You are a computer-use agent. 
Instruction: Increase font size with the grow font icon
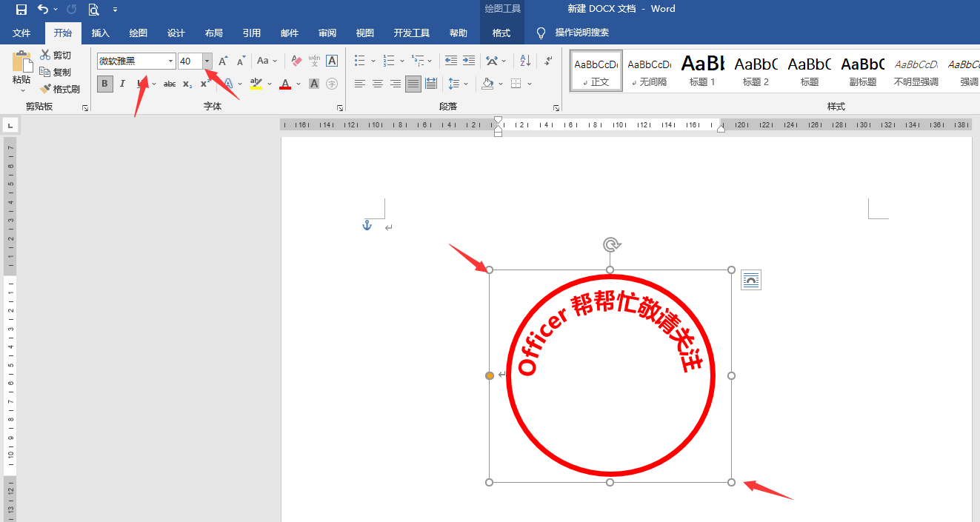[223, 61]
